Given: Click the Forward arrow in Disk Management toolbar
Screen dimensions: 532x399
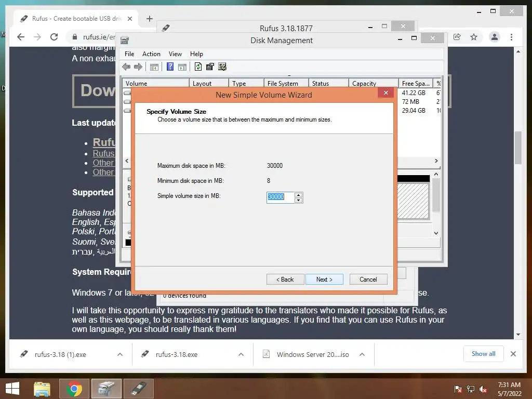Looking at the screenshot, I should 138,67.
